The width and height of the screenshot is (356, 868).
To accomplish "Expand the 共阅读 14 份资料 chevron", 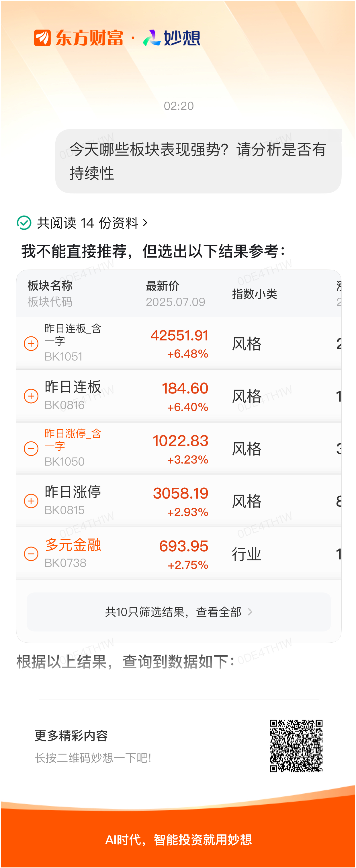I will click(x=145, y=223).
